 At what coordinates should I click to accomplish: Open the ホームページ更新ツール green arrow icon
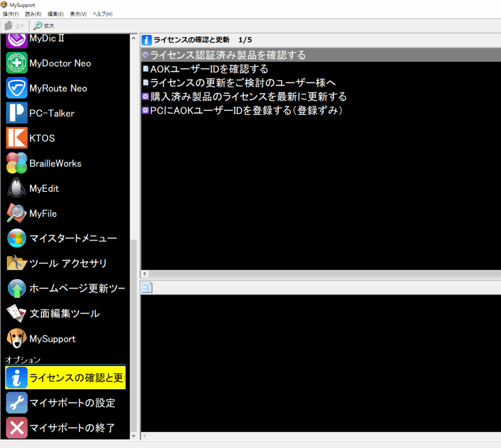[17, 288]
